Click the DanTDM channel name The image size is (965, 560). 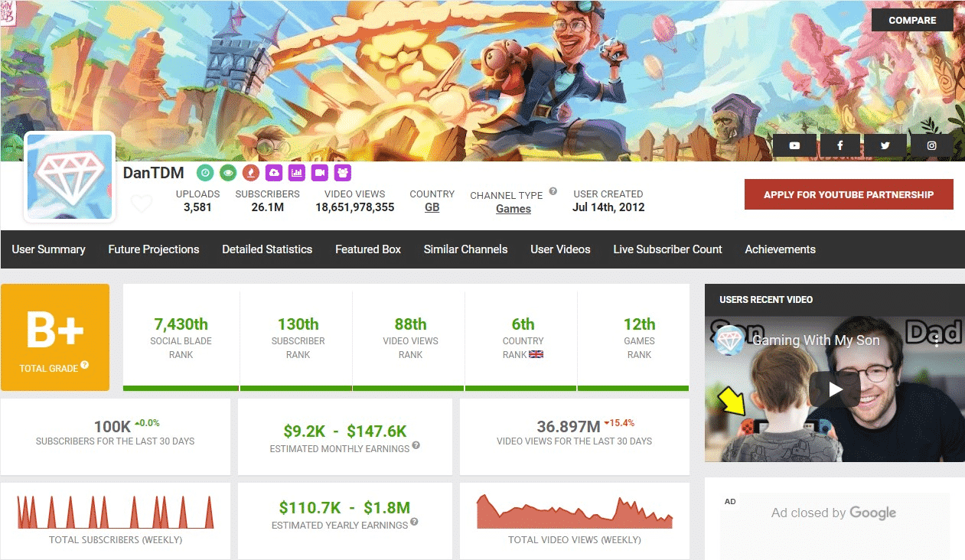(154, 173)
